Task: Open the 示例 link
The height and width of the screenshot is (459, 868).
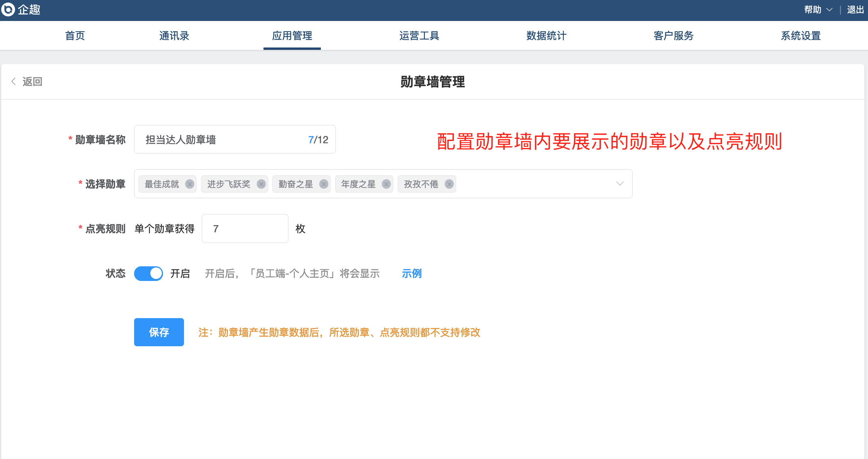Action: [411, 273]
